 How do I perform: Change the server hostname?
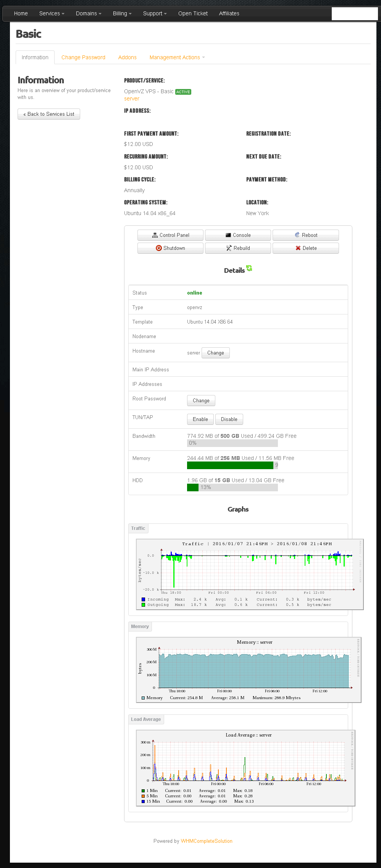click(x=215, y=353)
